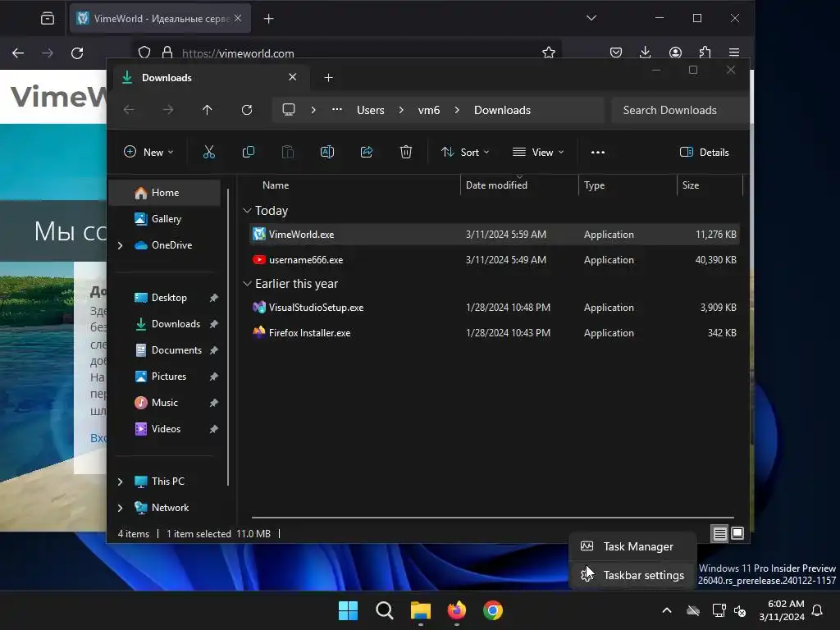Open Firefox account icon
This screenshot has width=840, height=630.
point(676,52)
